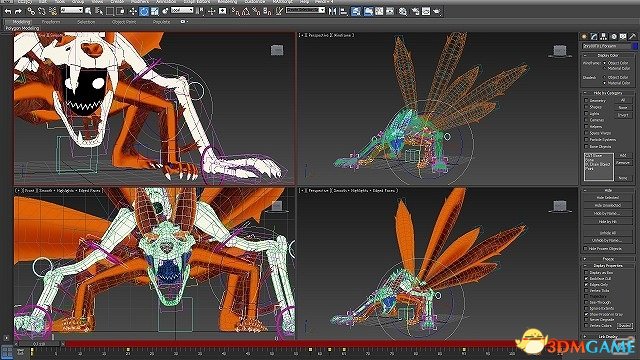
Task: Activate the Select and Move tool
Action: point(133,11)
